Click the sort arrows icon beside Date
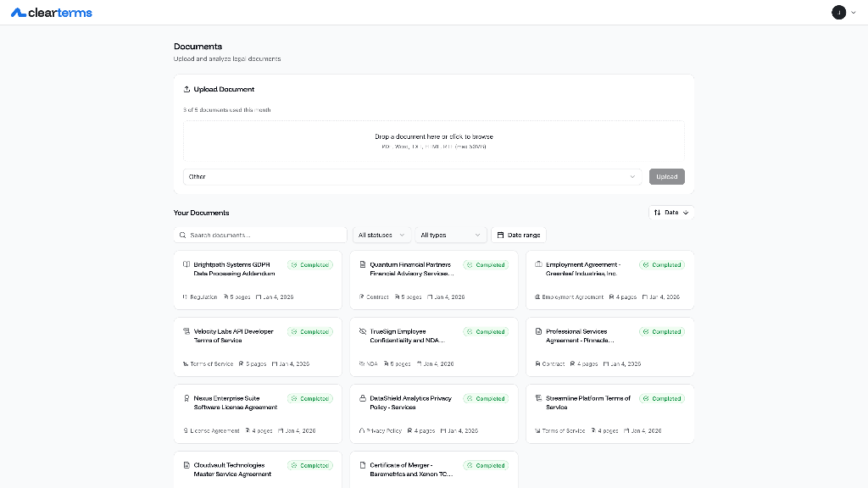The height and width of the screenshot is (488, 868). tap(657, 213)
